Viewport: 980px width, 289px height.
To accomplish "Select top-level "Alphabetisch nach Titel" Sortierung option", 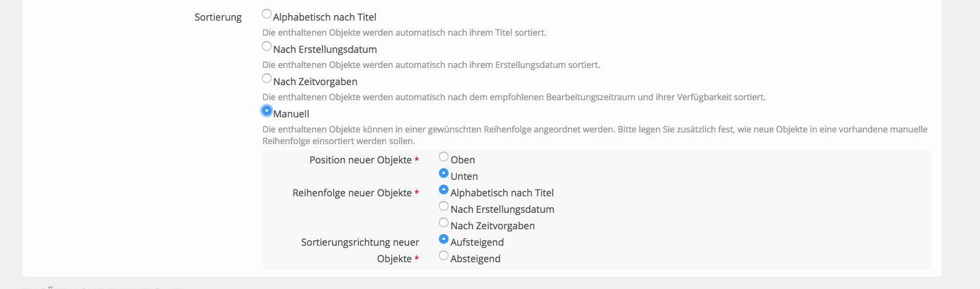I will point(267,14).
